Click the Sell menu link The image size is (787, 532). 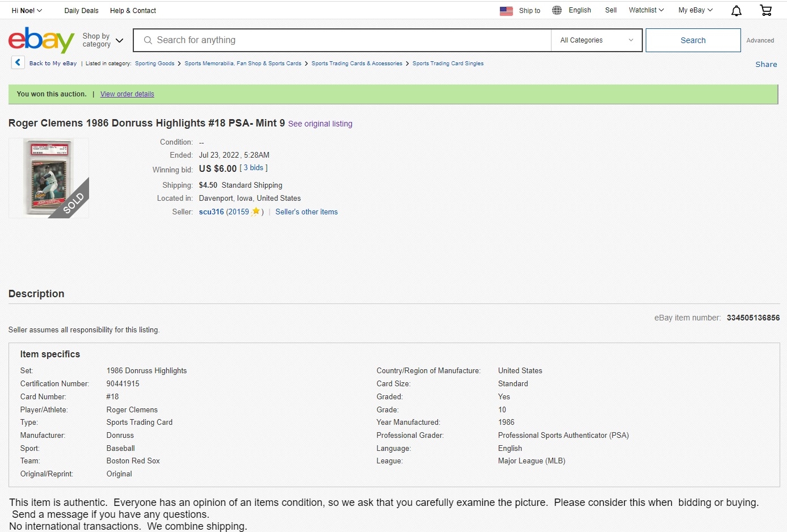coord(611,10)
